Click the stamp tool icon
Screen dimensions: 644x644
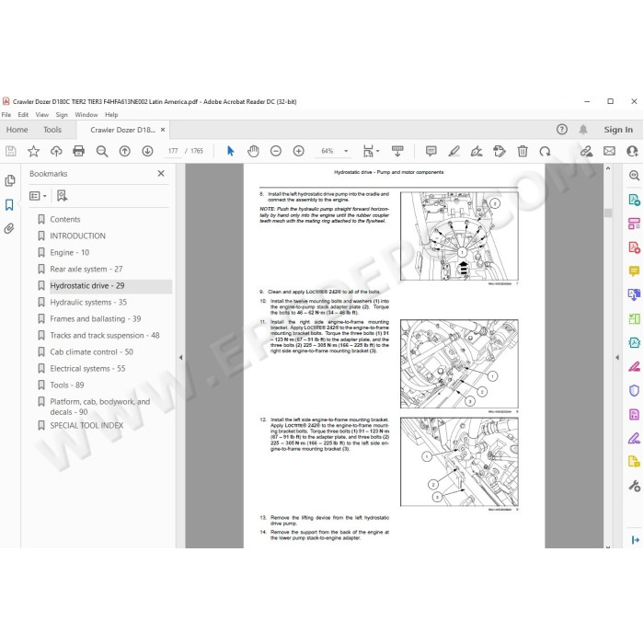click(x=500, y=151)
